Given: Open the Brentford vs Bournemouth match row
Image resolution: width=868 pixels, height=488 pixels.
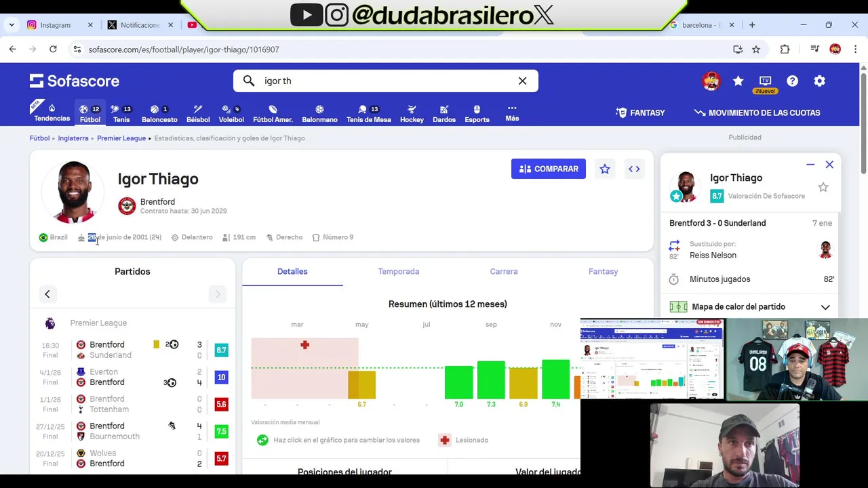Looking at the screenshot, I should click(x=132, y=431).
